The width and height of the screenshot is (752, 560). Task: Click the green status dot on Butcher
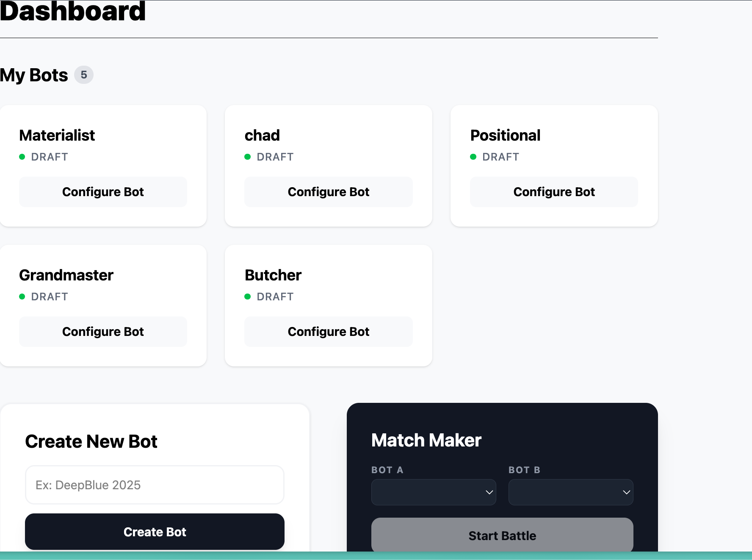point(248,297)
